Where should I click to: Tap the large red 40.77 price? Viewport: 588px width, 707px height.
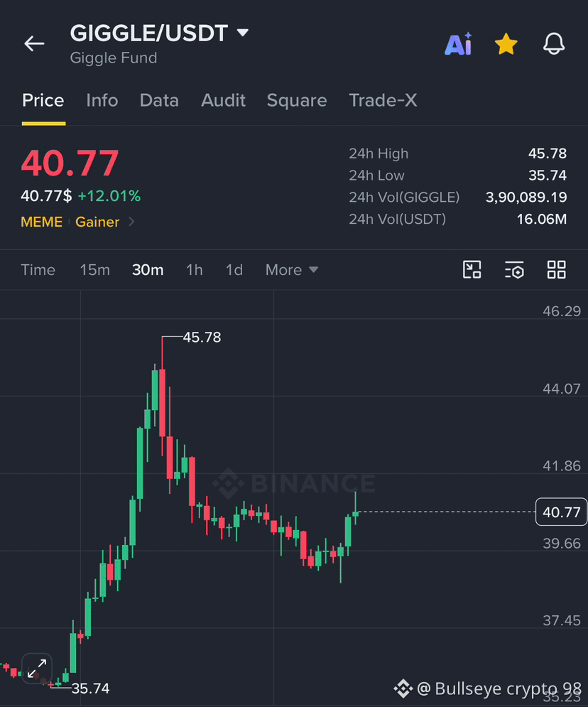click(70, 163)
